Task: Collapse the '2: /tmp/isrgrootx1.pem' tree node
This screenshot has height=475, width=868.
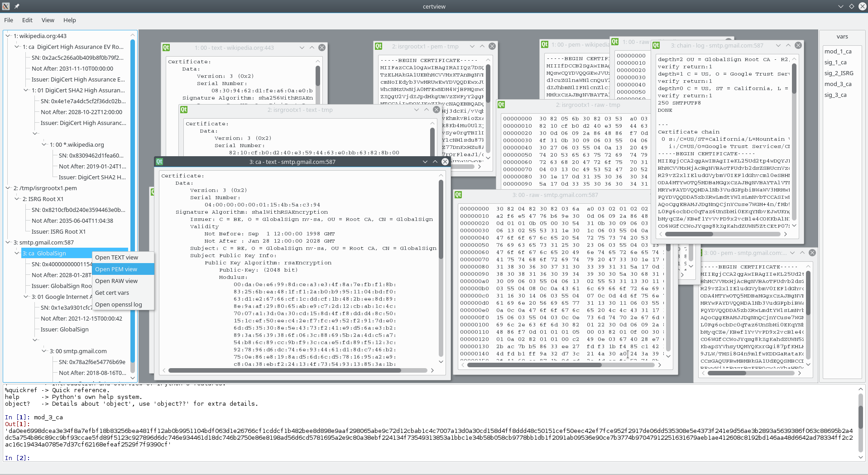Action: coord(8,188)
